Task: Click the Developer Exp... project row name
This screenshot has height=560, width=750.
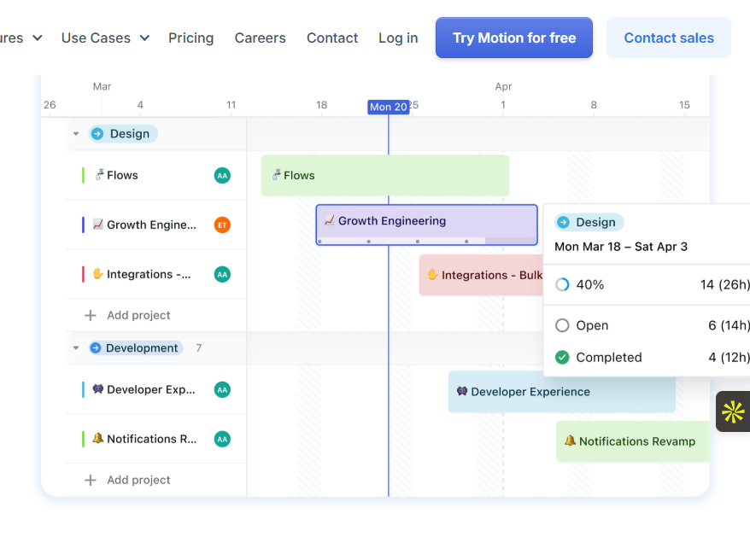Action: pyautogui.click(x=151, y=390)
